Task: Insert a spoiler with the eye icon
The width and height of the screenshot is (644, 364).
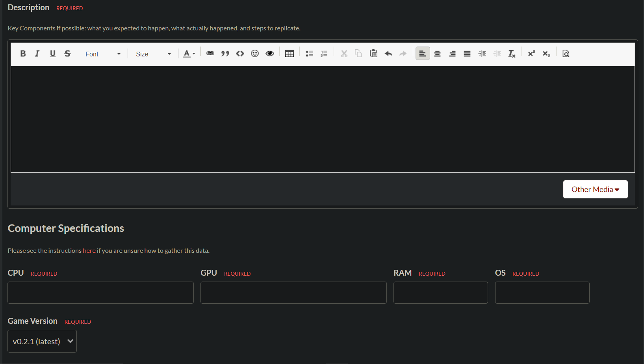Action: pos(270,54)
